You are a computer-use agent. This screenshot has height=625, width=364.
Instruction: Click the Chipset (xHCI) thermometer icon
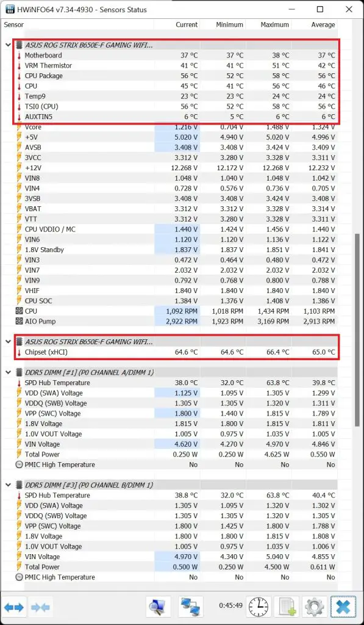(x=19, y=352)
